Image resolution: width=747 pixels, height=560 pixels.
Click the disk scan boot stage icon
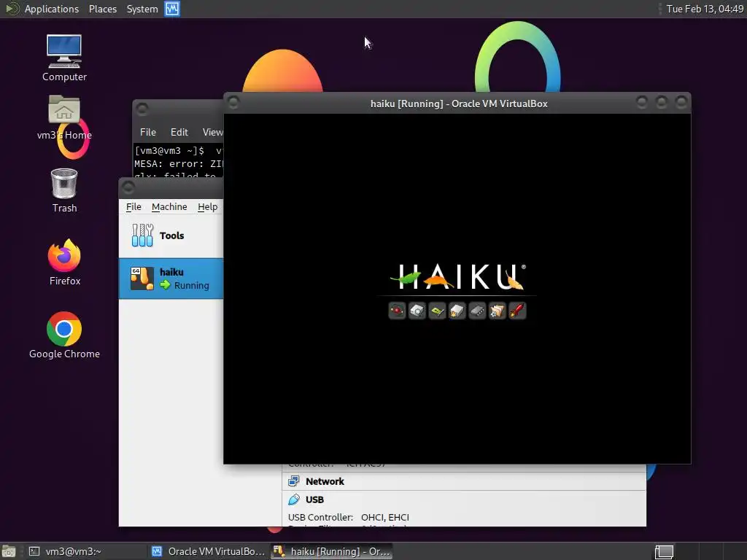tap(417, 311)
